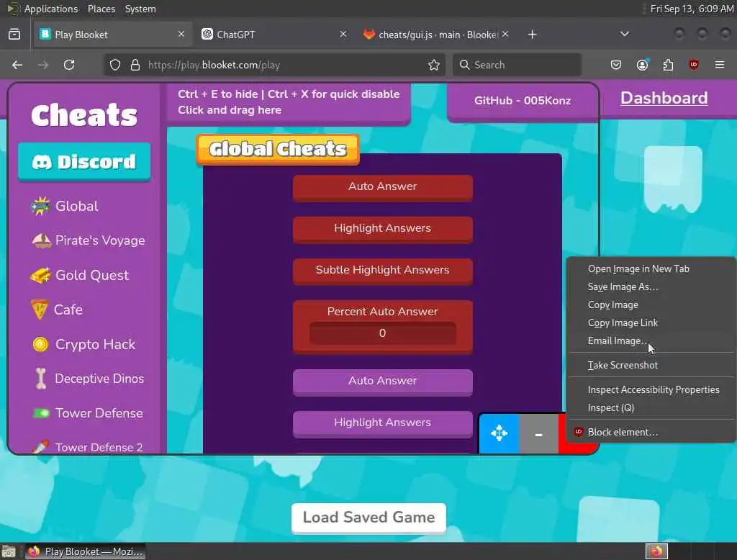The height and width of the screenshot is (560, 737).
Task: Open the Firefox account icon
Action: [x=642, y=65]
